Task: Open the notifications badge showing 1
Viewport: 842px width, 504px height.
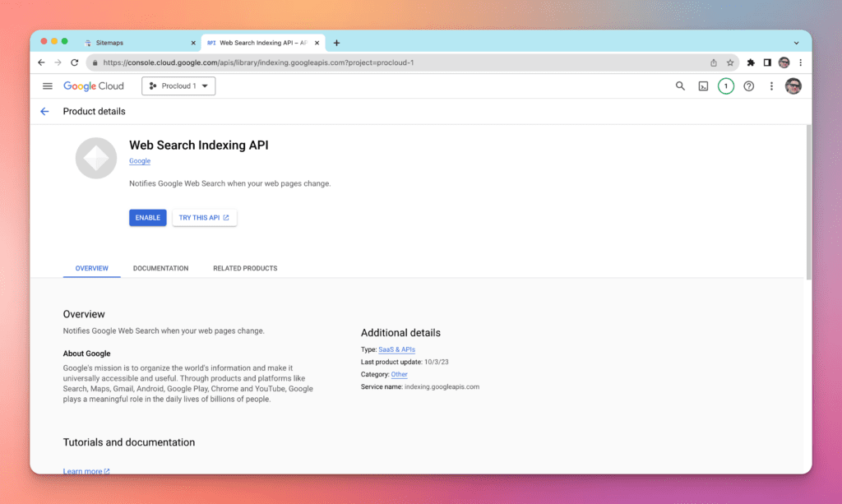Action: [725, 86]
